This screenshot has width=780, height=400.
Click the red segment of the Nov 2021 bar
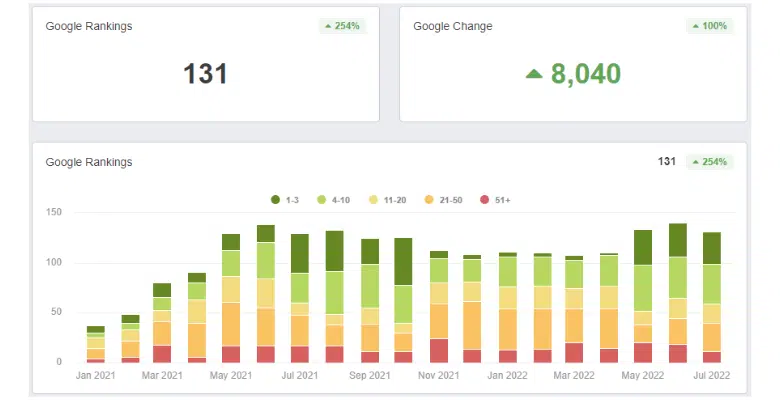(438, 350)
